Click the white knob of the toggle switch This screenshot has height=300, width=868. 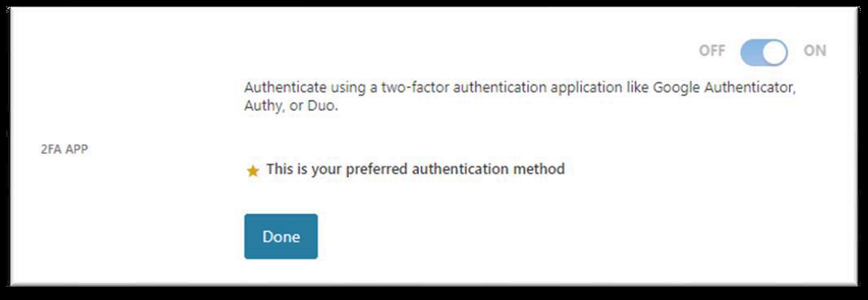774,53
